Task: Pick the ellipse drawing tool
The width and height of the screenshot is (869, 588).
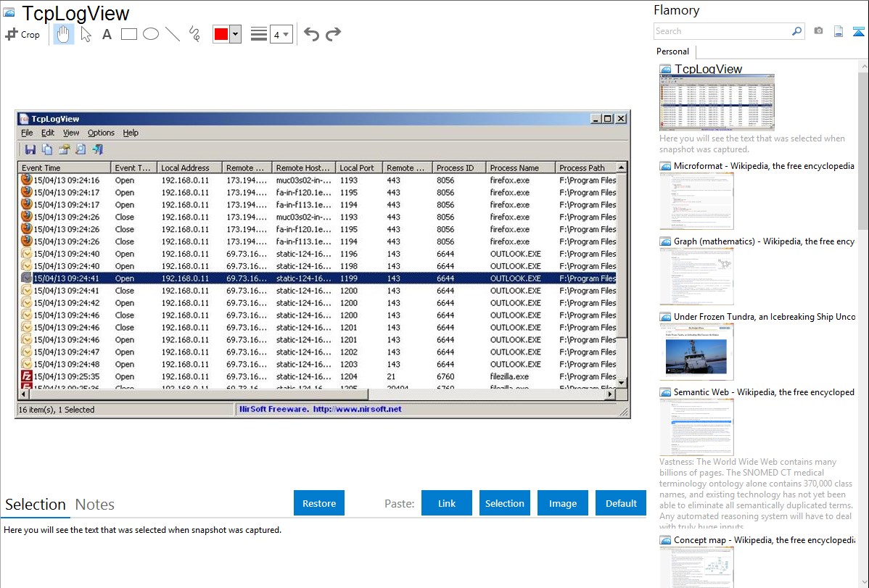Action: (151, 34)
